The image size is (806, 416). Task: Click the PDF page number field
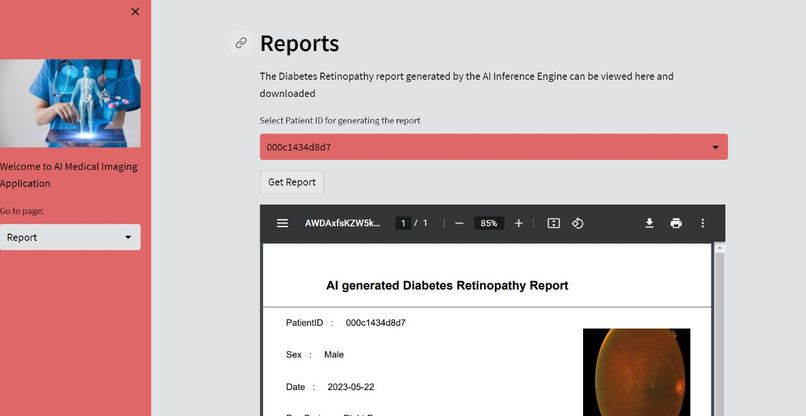[x=404, y=223]
